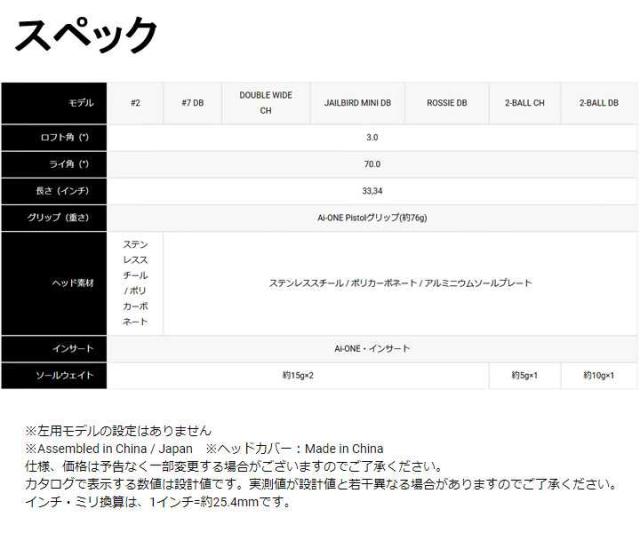This screenshot has width=640, height=533.
Task: Click the ROSSIE DB column header
Action: click(x=446, y=103)
